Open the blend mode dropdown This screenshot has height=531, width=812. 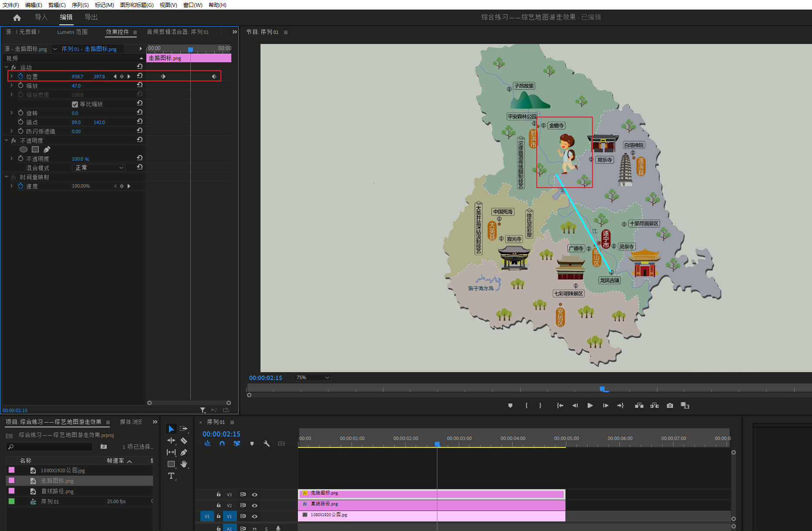pos(99,168)
